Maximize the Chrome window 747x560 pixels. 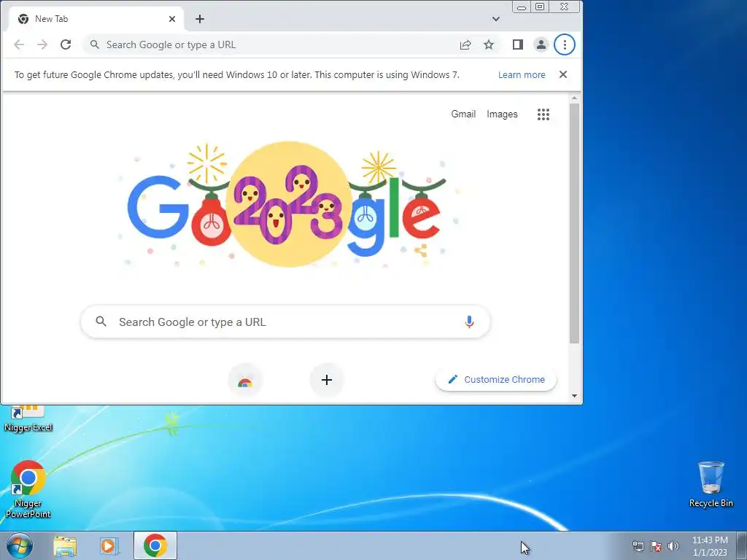click(540, 7)
